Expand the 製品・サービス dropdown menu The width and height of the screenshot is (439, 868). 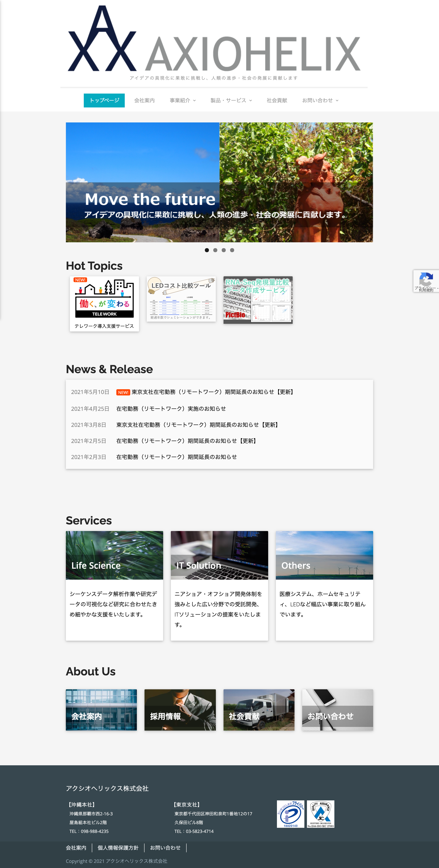[x=231, y=100]
